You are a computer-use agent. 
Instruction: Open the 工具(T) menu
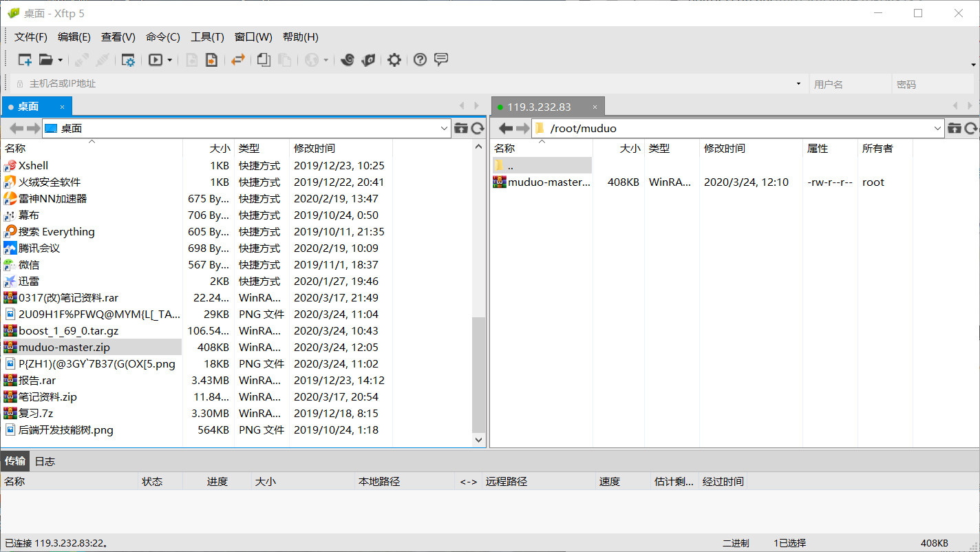click(x=207, y=36)
